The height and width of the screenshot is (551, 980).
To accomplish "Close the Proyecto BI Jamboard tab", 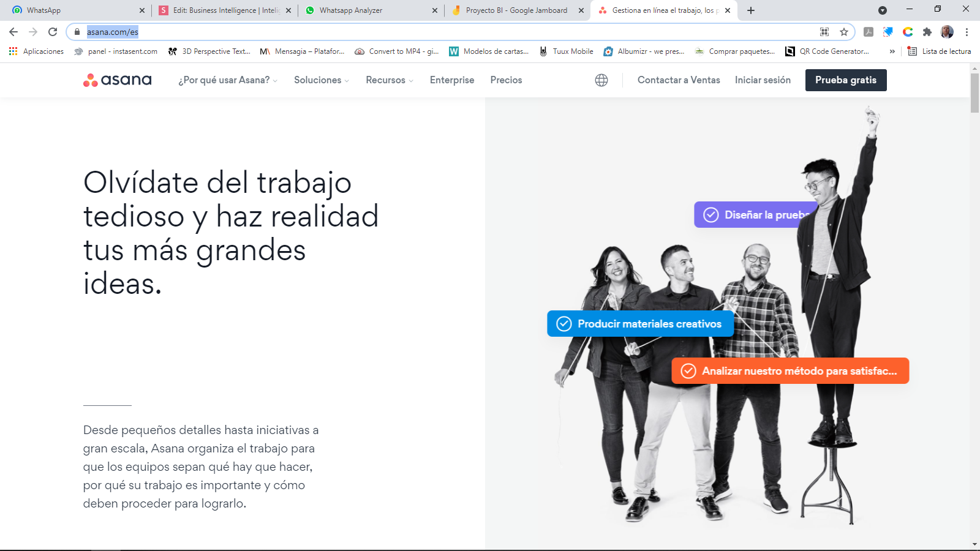I will point(581,10).
